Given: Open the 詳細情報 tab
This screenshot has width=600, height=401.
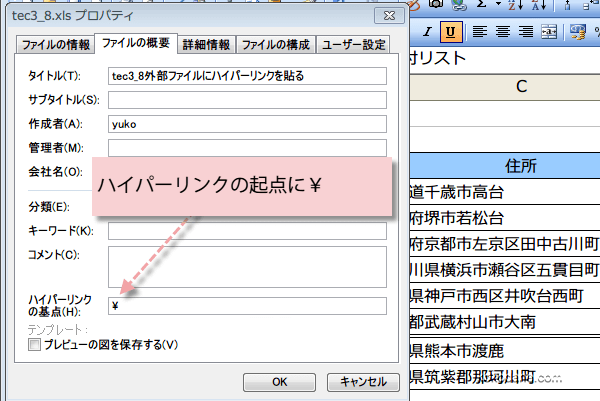Looking at the screenshot, I should 206,45.
